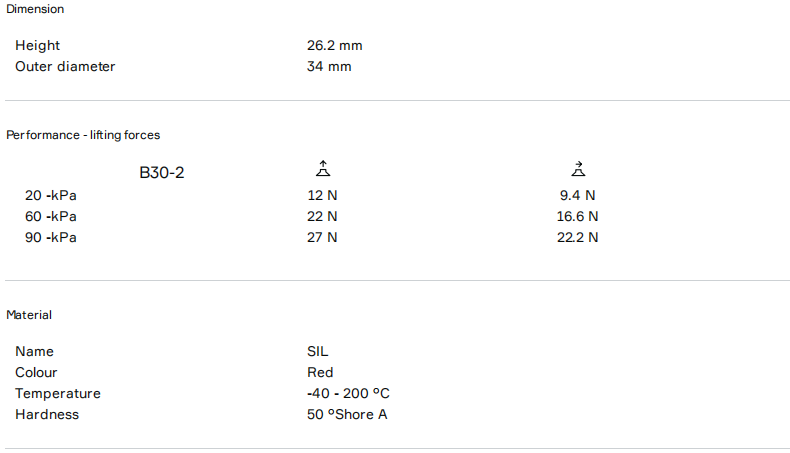Click the 20 -kPa row label
This screenshot has width=790, height=453.
point(51,196)
